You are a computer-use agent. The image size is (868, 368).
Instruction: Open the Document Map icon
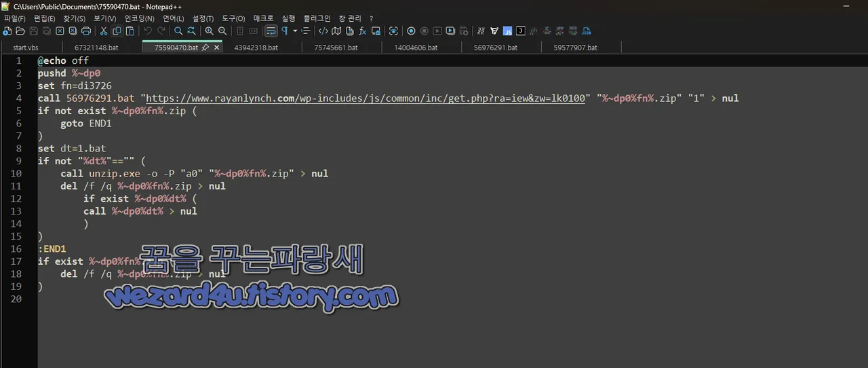pos(336,31)
